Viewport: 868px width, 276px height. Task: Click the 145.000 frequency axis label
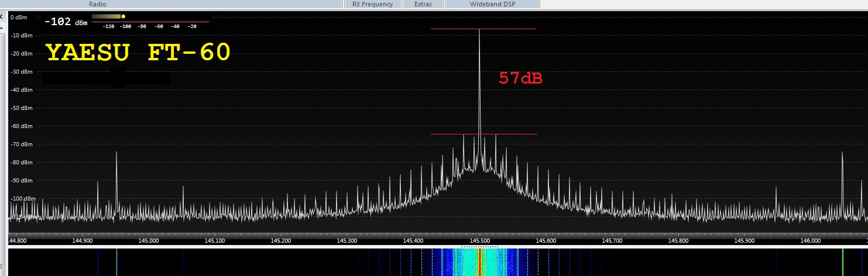[149, 240]
